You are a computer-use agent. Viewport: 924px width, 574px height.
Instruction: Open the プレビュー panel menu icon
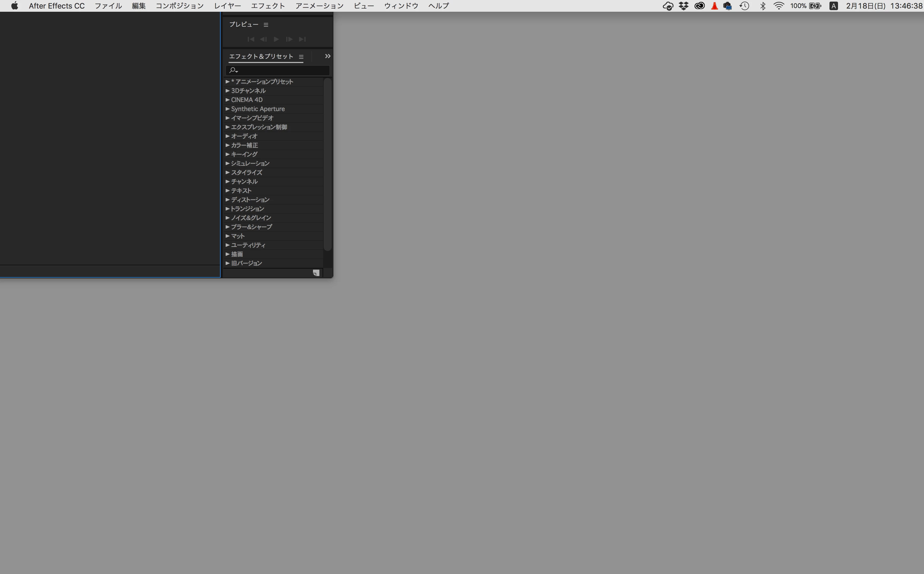tap(266, 25)
